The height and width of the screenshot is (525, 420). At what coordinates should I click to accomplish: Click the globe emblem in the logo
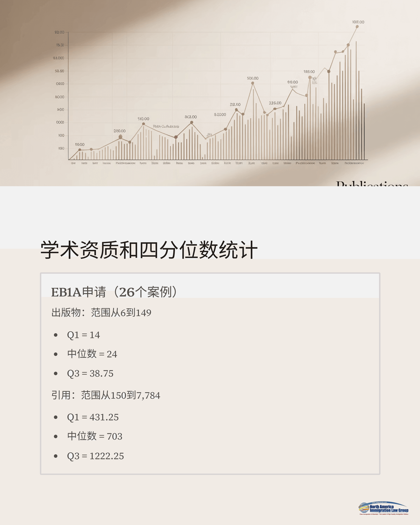[364, 508]
